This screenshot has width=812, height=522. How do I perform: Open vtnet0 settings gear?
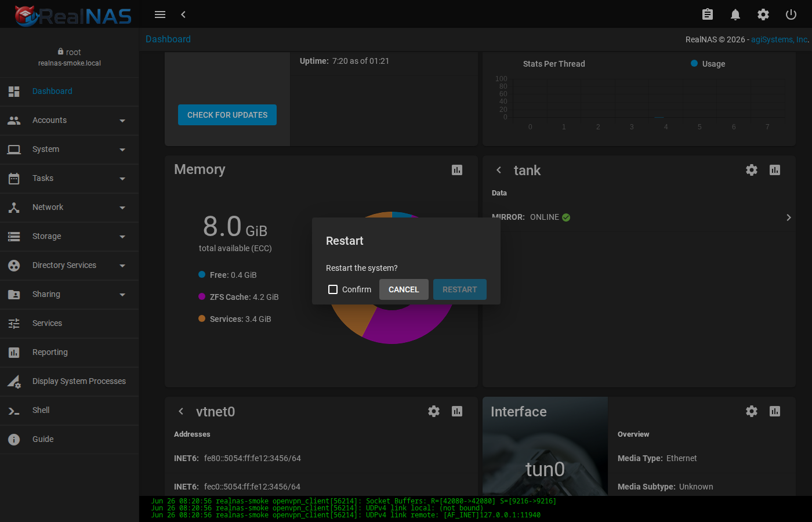434,411
